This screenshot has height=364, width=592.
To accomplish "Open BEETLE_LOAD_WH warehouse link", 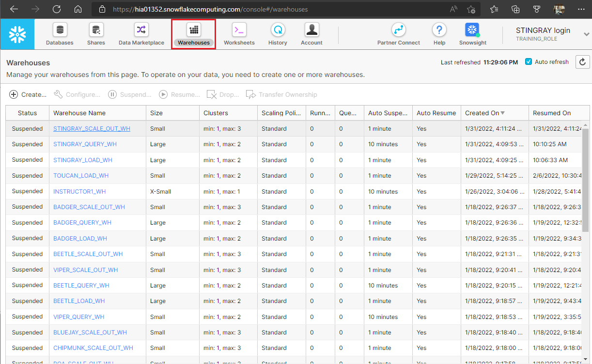I will tap(79, 301).
